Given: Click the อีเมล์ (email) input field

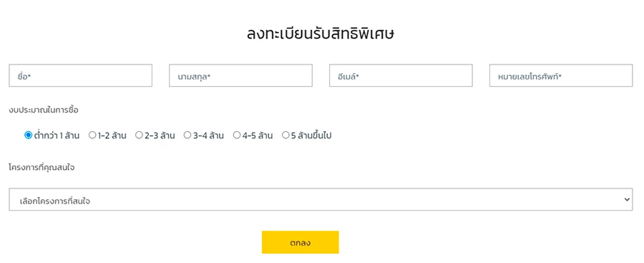Looking at the screenshot, I should (x=401, y=75).
